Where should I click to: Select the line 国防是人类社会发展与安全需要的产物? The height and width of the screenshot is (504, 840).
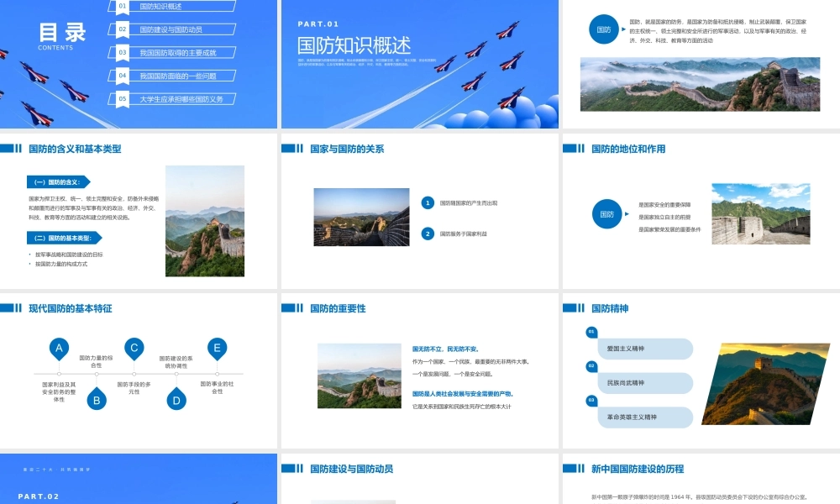coord(463,394)
